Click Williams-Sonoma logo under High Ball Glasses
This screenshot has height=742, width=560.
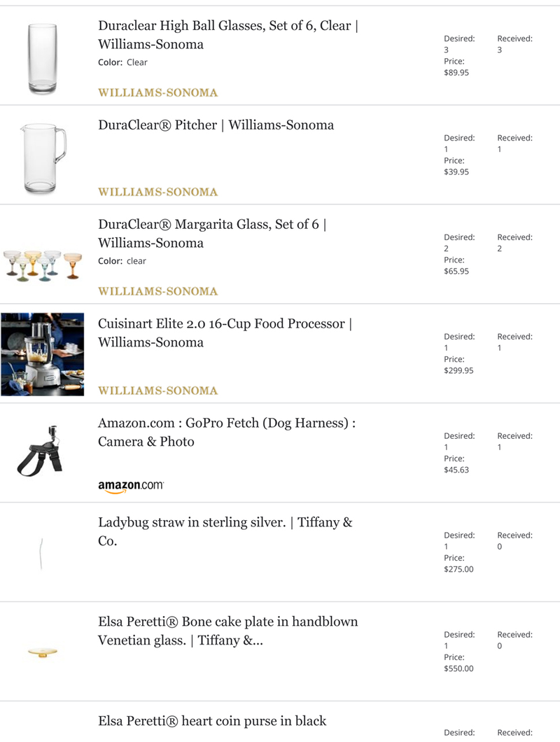tap(157, 92)
